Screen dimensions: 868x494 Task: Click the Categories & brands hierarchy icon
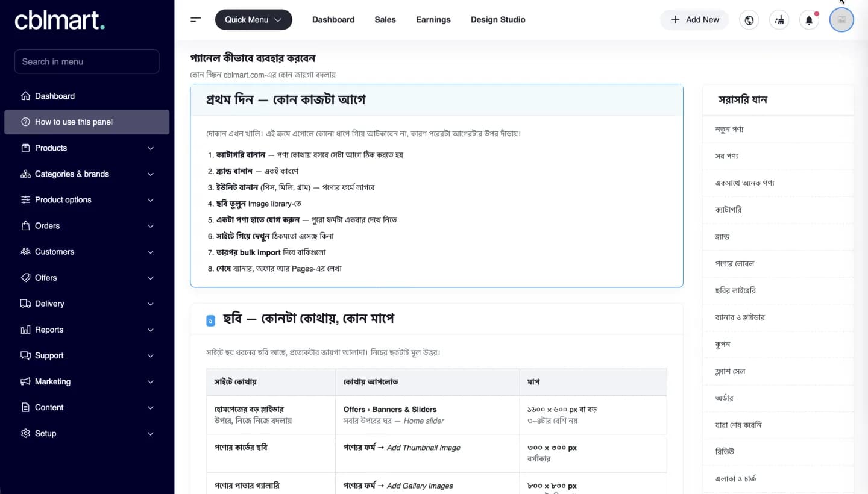coord(25,174)
